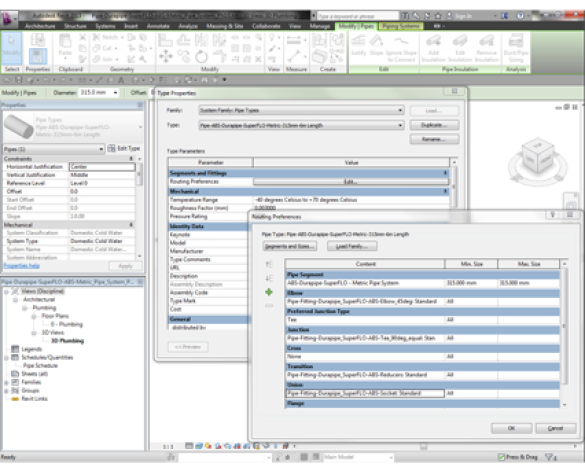Click the Edit Type icon in Properties
Viewport: 585px width, 471px height.
click(x=111, y=149)
